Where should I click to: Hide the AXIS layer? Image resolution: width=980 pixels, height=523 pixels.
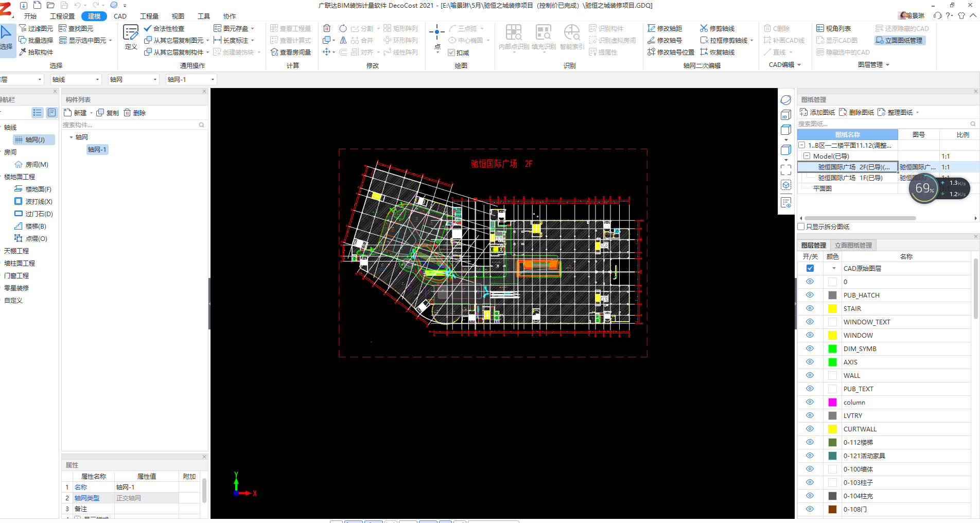(810, 362)
